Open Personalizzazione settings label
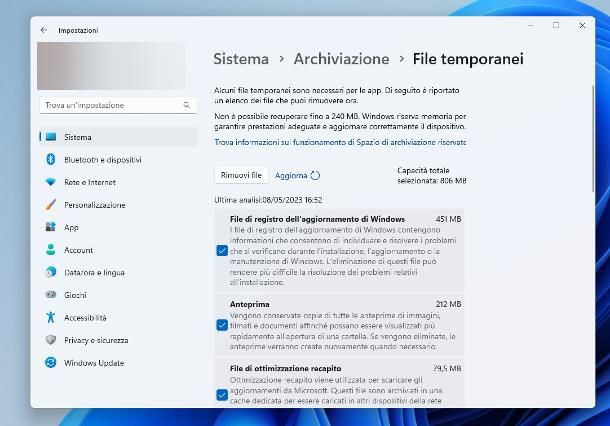Viewport: 610px width, 426px height. click(95, 205)
